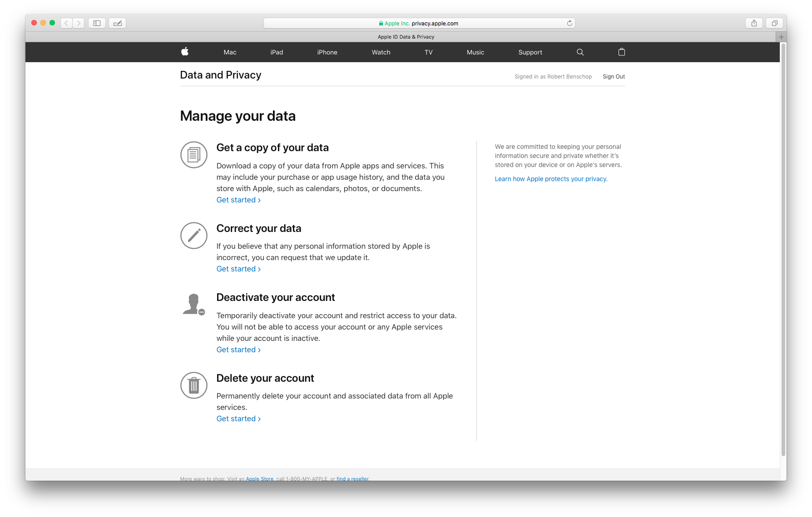Click the pencil Correct your data icon
812x517 pixels.
coord(194,236)
